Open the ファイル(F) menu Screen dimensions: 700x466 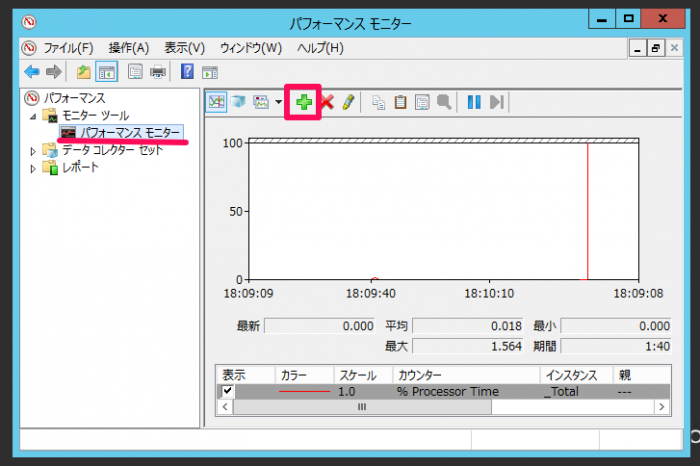(x=68, y=48)
